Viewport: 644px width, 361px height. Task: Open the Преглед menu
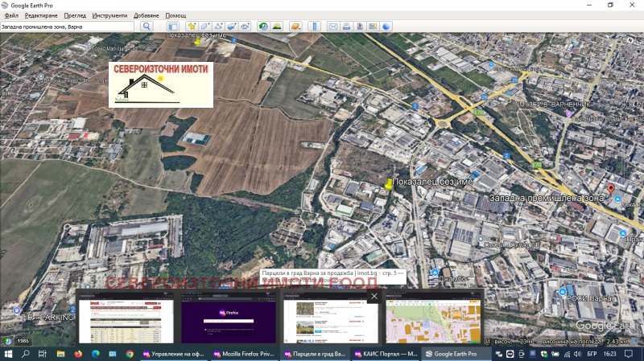pyautogui.click(x=75, y=15)
